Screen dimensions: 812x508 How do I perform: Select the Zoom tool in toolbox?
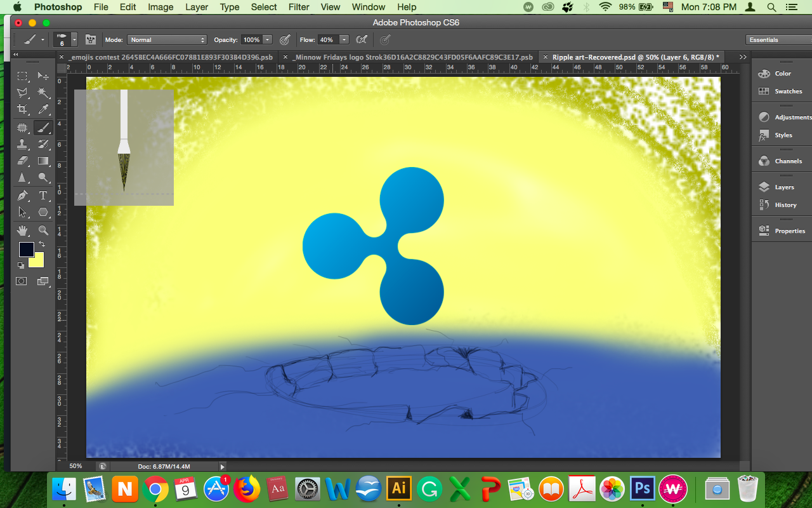click(43, 230)
